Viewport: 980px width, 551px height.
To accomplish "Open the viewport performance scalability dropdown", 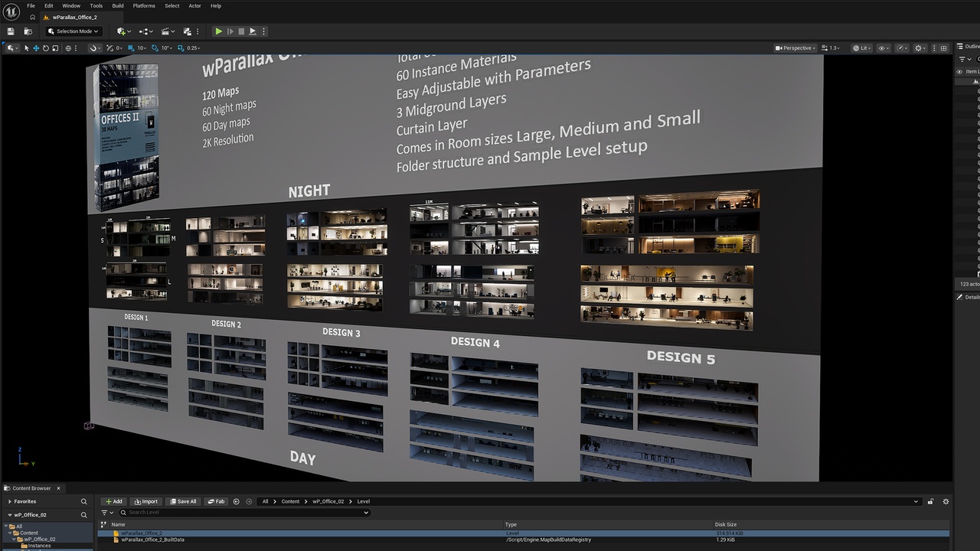I will (x=902, y=48).
